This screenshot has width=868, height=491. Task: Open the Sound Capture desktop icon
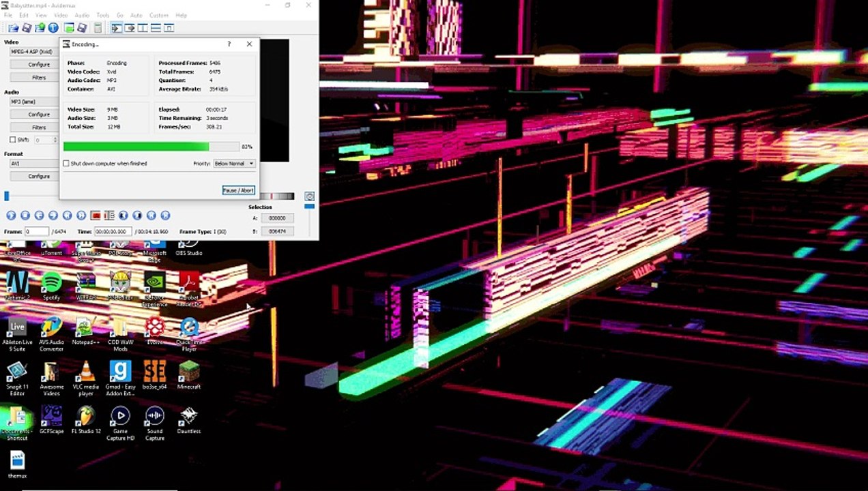click(x=155, y=423)
